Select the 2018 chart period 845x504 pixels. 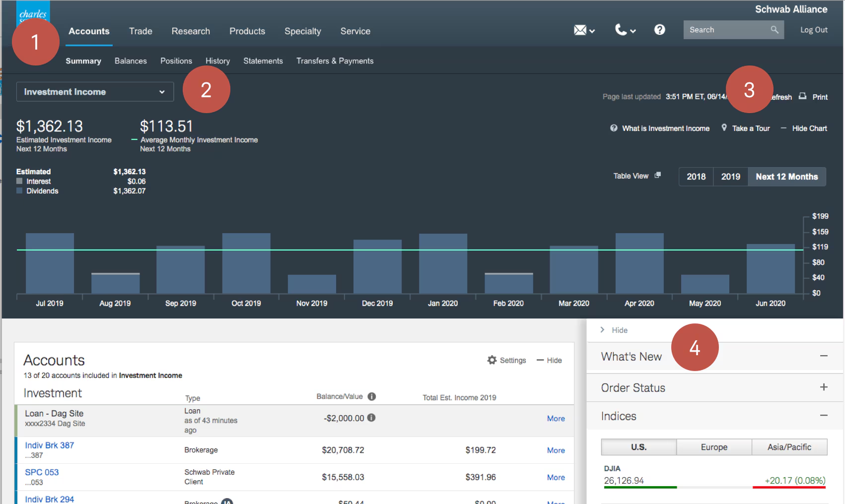(x=696, y=177)
